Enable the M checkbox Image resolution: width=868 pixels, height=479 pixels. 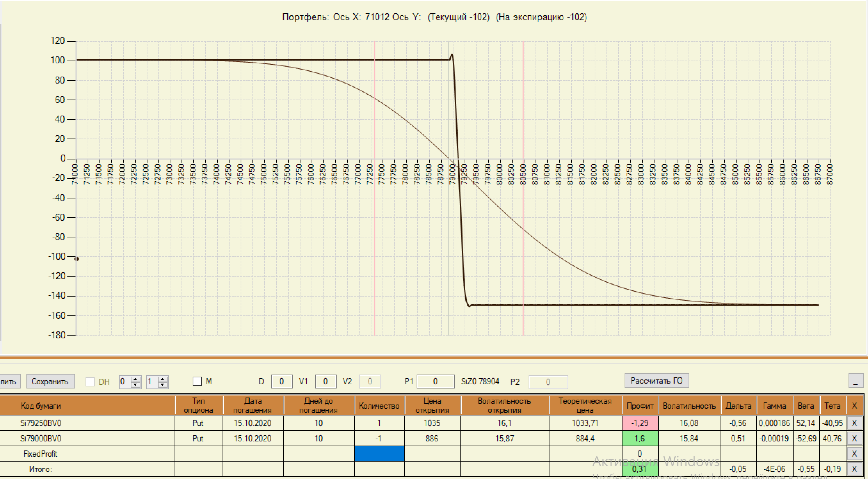click(x=197, y=382)
